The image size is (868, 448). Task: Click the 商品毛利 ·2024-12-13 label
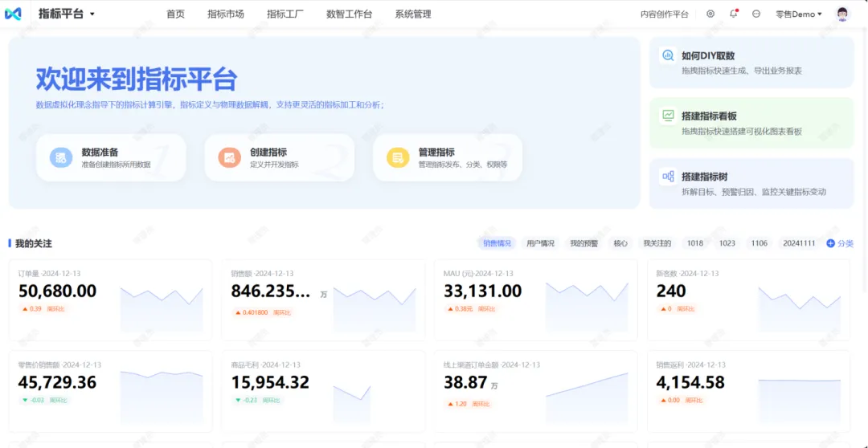tap(266, 365)
